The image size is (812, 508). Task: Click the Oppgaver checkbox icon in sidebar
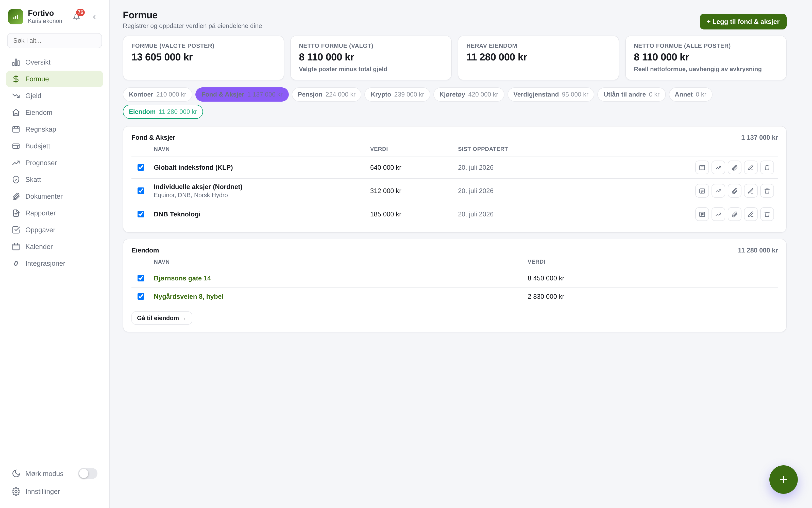pyautogui.click(x=16, y=230)
